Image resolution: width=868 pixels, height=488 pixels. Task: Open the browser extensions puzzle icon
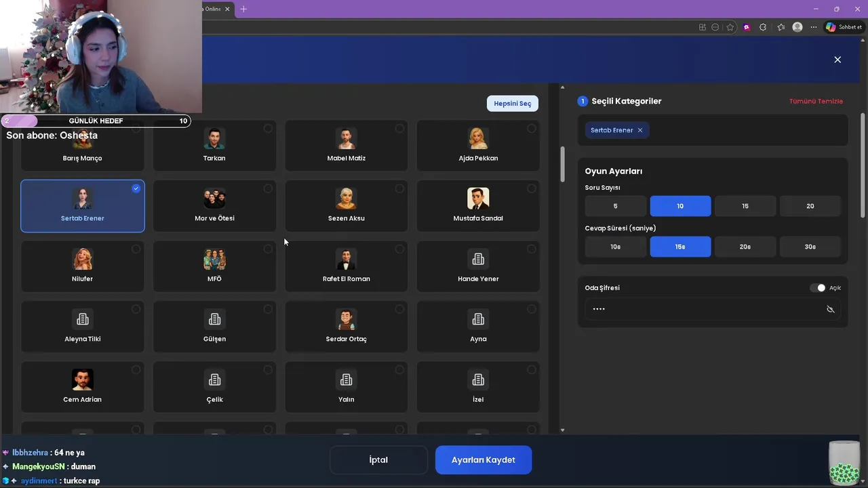[763, 27]
